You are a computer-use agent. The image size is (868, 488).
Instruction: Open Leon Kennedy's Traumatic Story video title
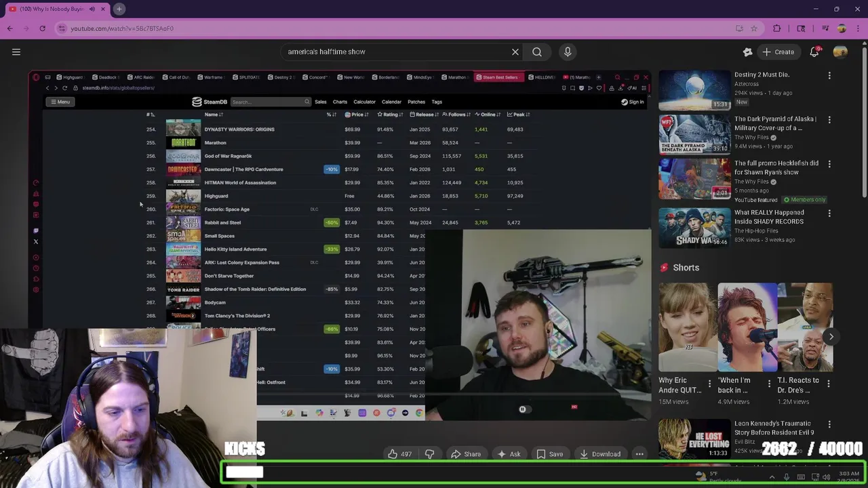[x=774, y=428]
